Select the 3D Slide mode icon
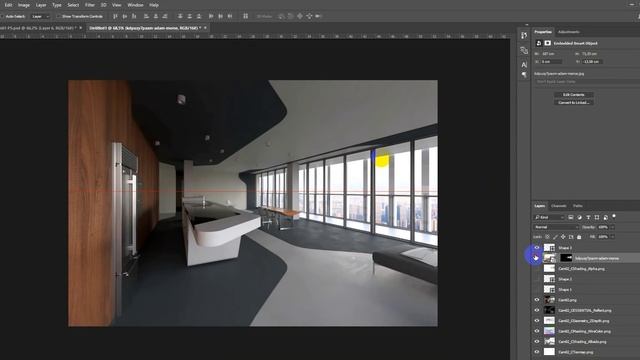640x360 pixels. (309, 16)
